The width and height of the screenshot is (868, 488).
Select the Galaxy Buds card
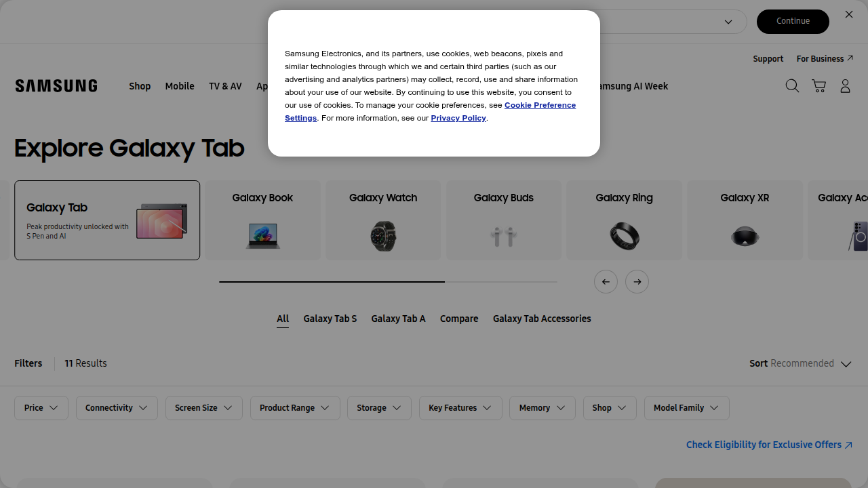click(x=504, y=220)
